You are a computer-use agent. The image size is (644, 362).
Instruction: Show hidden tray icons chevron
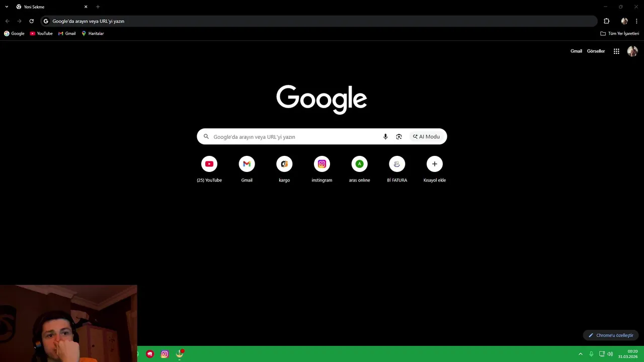580,354
